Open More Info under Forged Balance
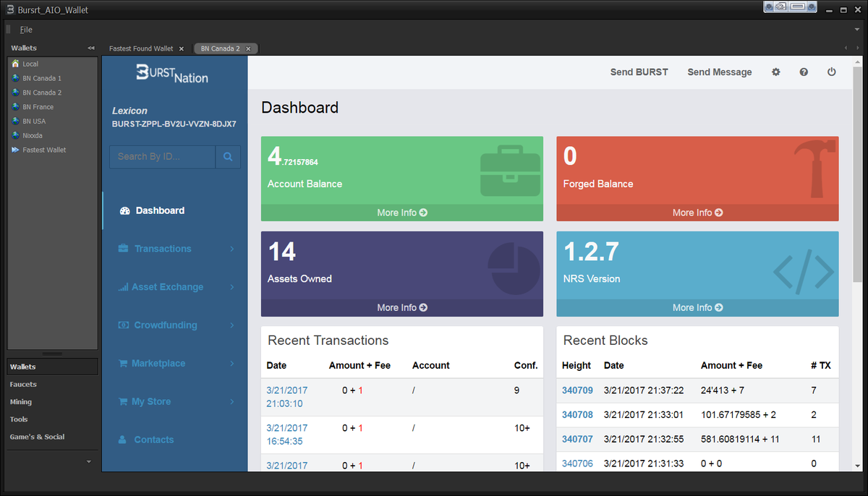 point(697,213)
